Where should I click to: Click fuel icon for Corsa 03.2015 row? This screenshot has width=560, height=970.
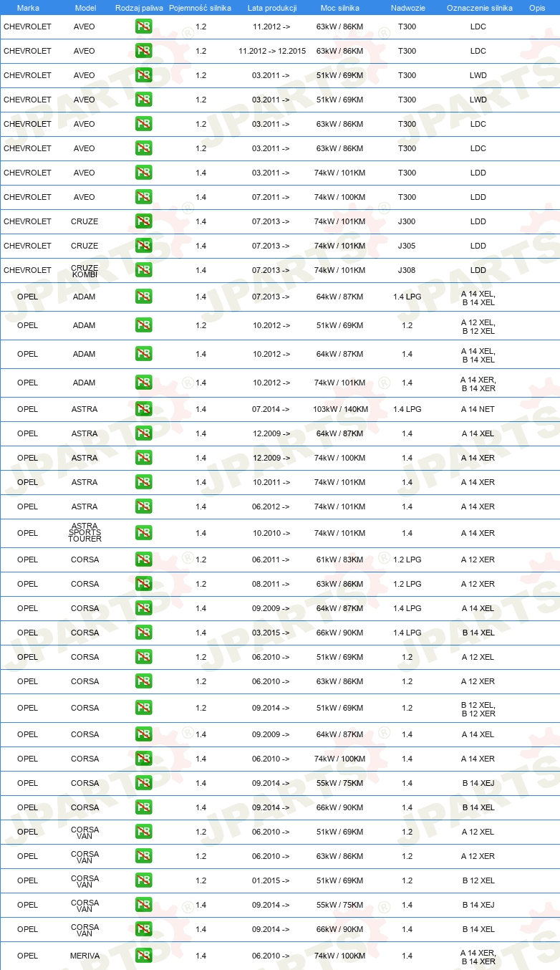tap(144, 633)
